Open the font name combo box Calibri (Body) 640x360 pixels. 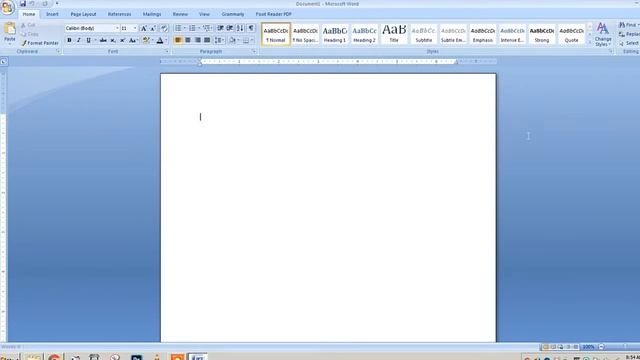coord(92,28)
